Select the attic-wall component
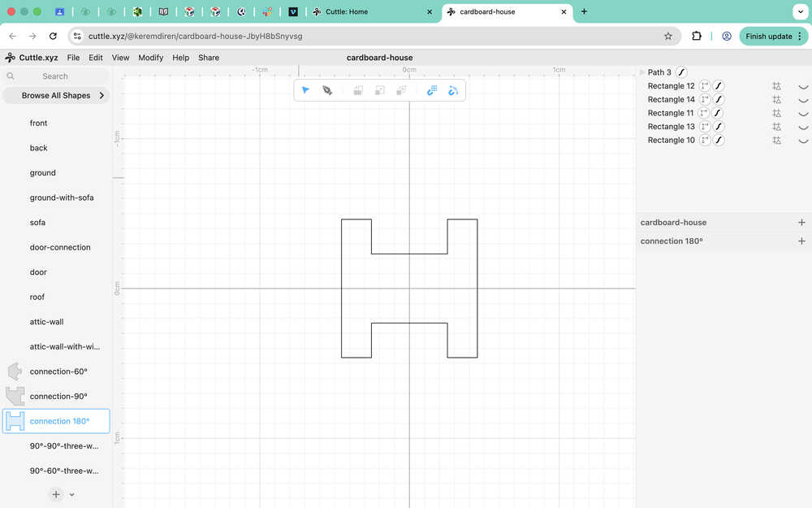Image resolution: width=812 pixels, height=508 pixels. tap(46, 322)
